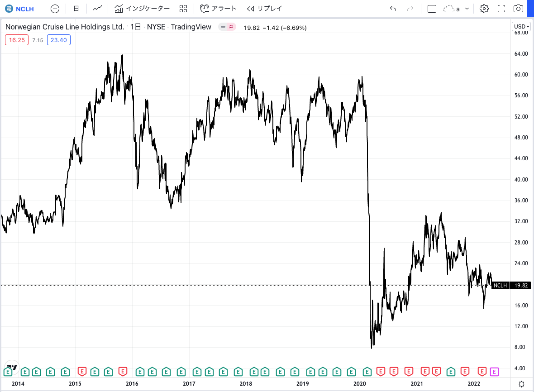Open time axis settings gear at bottom-right
Viewport: 534px width, 392px height.
click(x=521, y=384)
